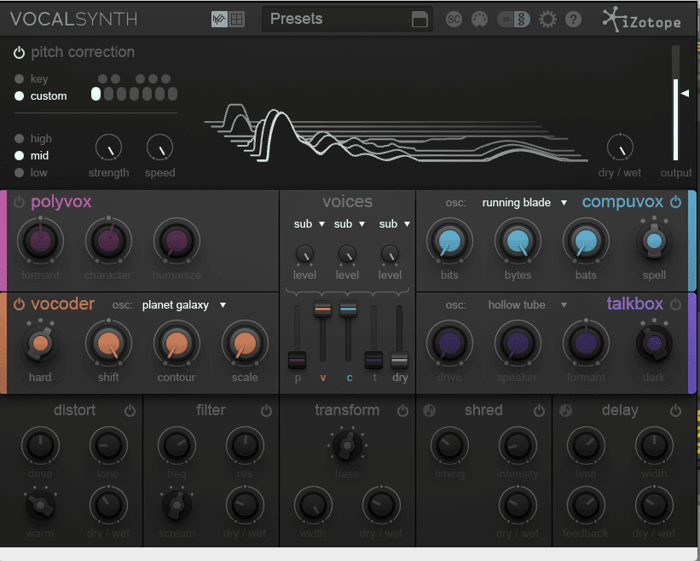Click the polyvox humanize knob
Viewport: 700px width, 561px height.
[177, 241]
